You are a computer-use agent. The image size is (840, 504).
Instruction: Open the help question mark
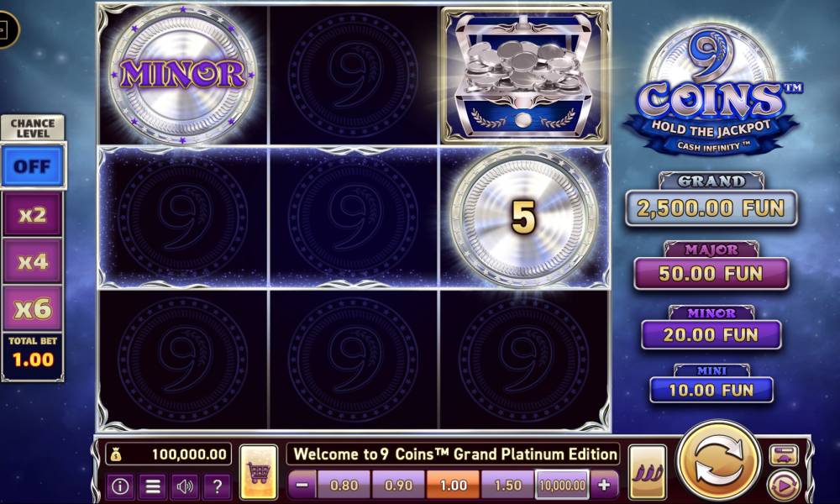[x=217, y=486]
